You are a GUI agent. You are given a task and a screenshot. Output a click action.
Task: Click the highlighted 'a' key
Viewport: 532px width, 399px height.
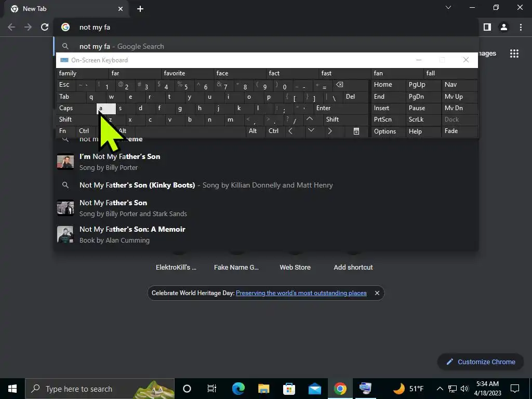click(106, 108)
